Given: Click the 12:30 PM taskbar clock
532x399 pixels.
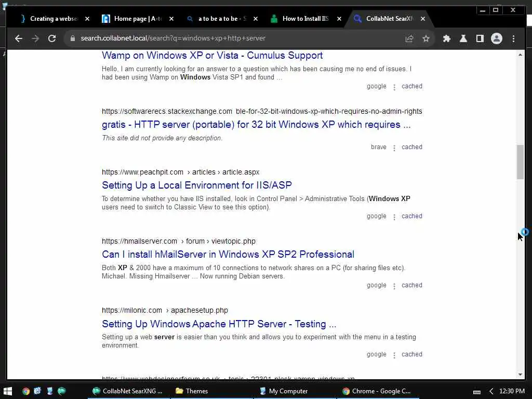Looking at the screenshot, I should [512, 391].
